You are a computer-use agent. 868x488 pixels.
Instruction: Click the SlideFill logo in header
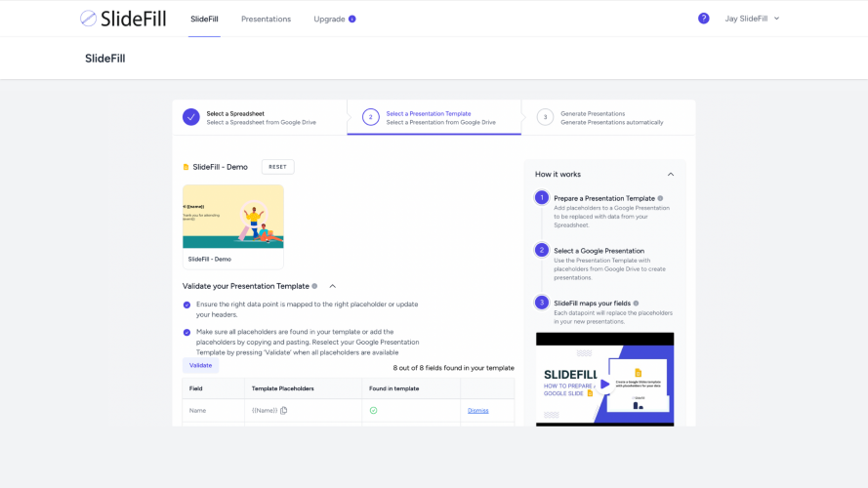pyautogui.click(x=123, y=19)
